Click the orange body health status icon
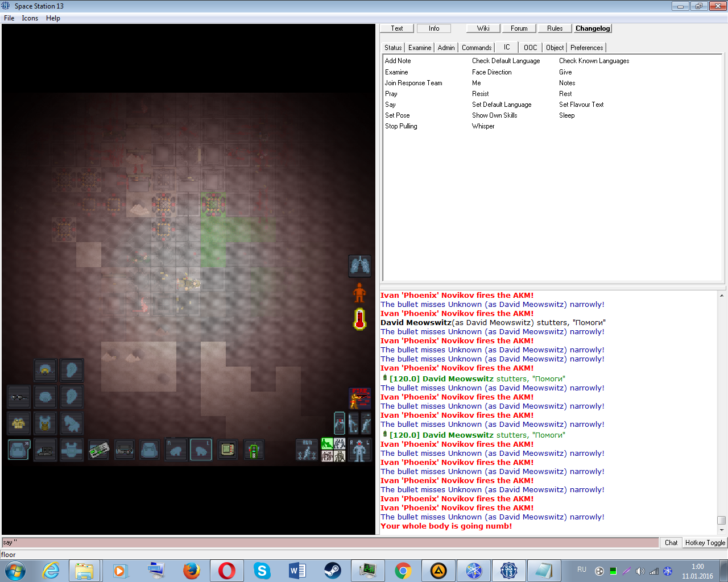The height and width of the screenshot is (582, 728). pos(359,293)
